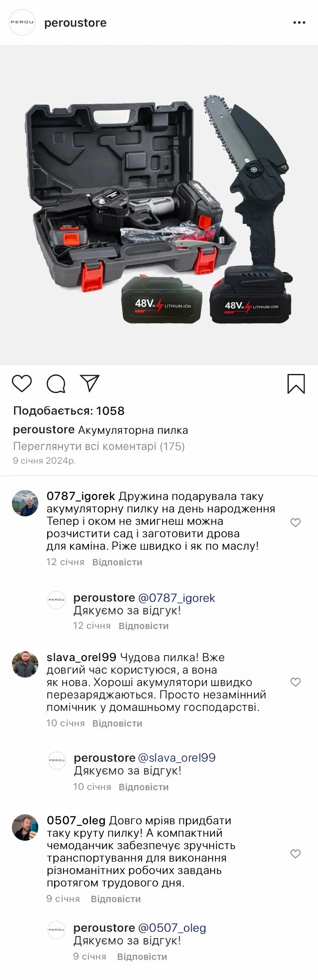
Task: Reply to 0507_oleg's comment
Action: tap(116, 899)
